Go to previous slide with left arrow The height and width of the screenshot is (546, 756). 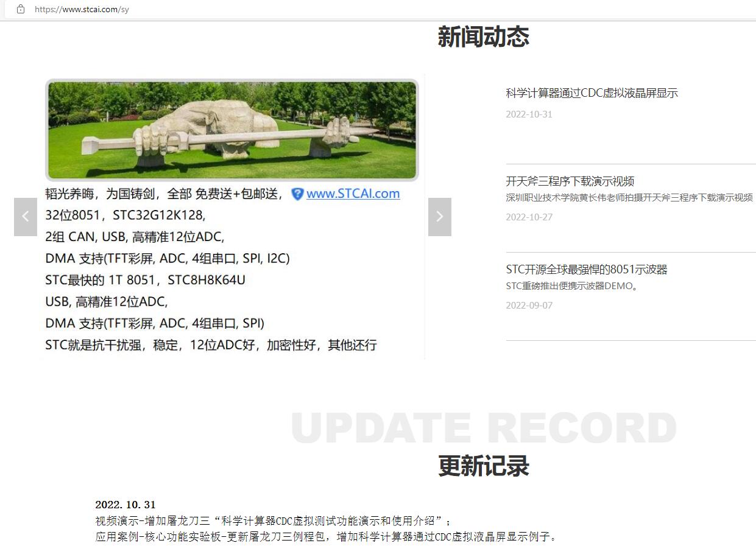26,217
